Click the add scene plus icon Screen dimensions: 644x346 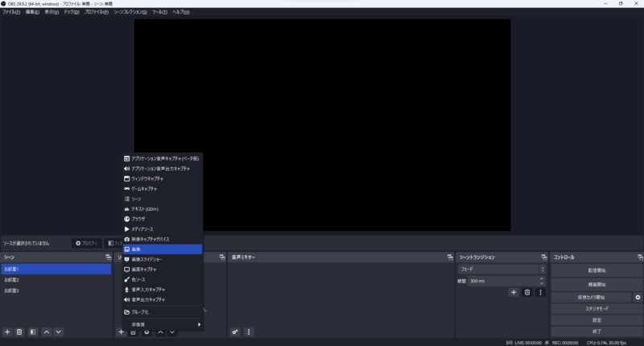[x=7, y=332]
